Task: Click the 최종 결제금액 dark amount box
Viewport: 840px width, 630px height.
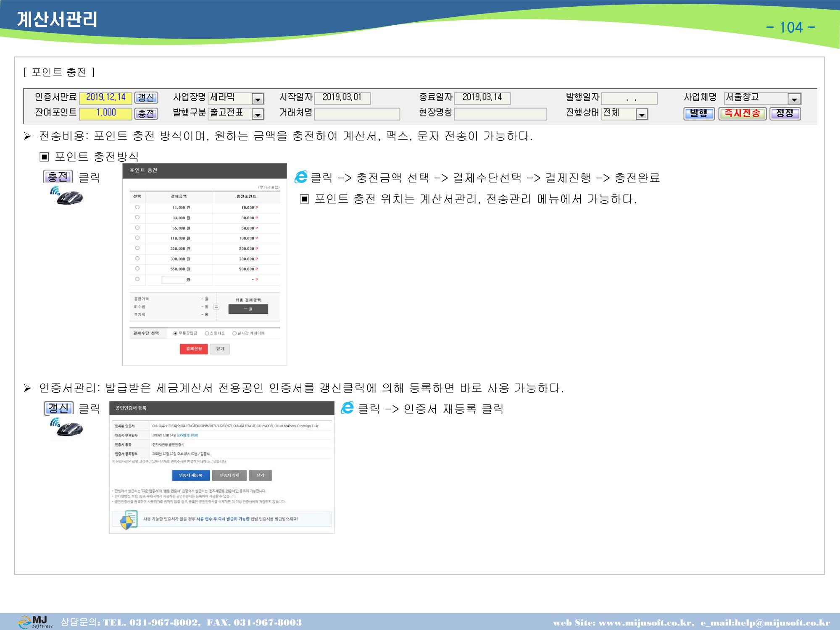Action: (248, 309)
